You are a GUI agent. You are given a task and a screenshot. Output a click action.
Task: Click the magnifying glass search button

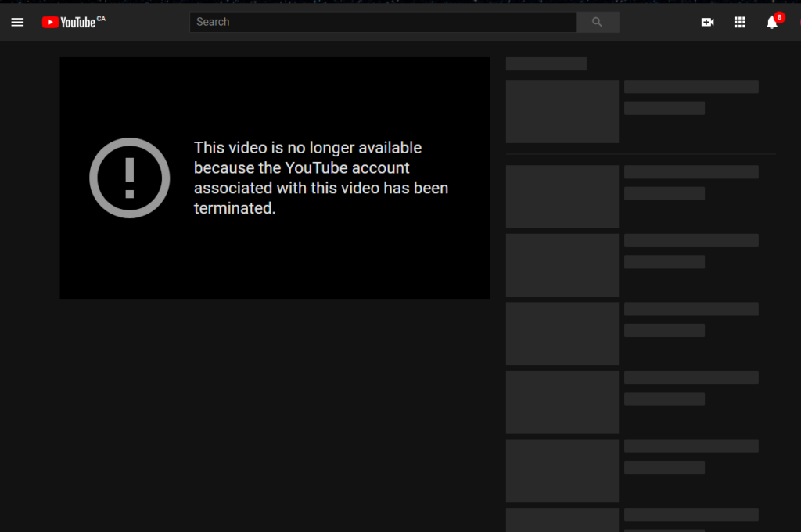click(597, 22)
